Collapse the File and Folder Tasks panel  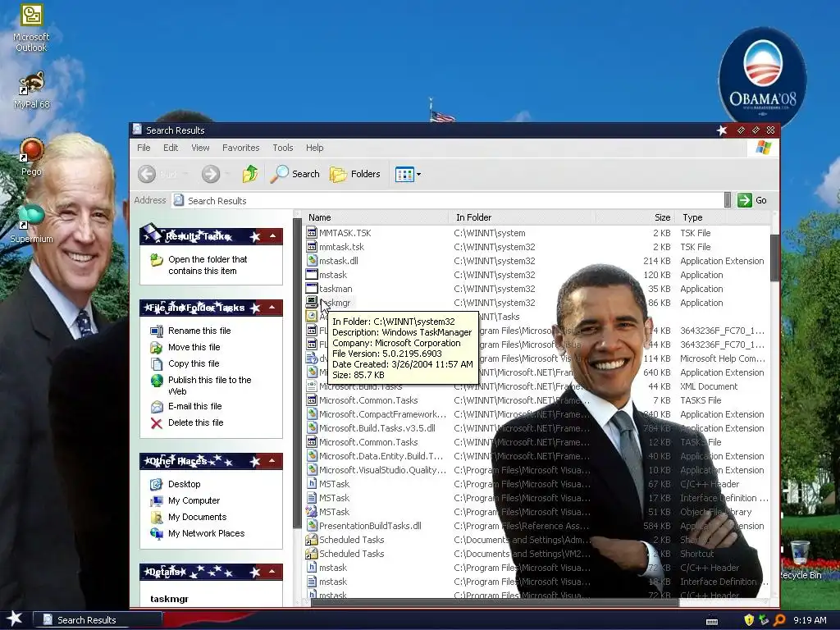point(272,308)
